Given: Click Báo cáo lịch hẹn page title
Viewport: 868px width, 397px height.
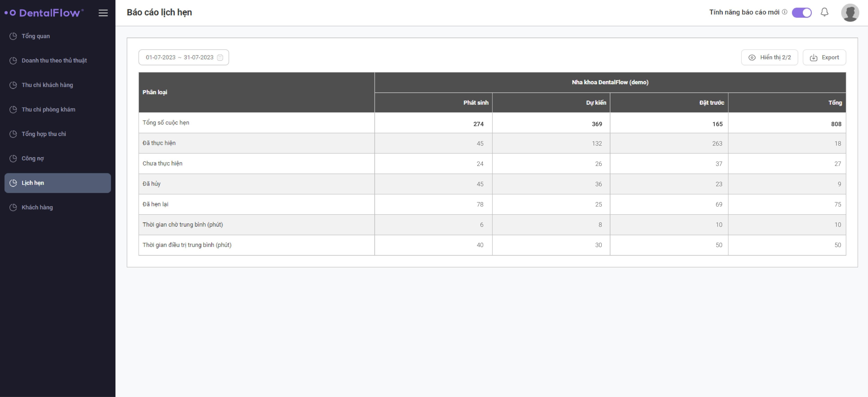Looking at the screenshot, I should (x=159, y=13).
